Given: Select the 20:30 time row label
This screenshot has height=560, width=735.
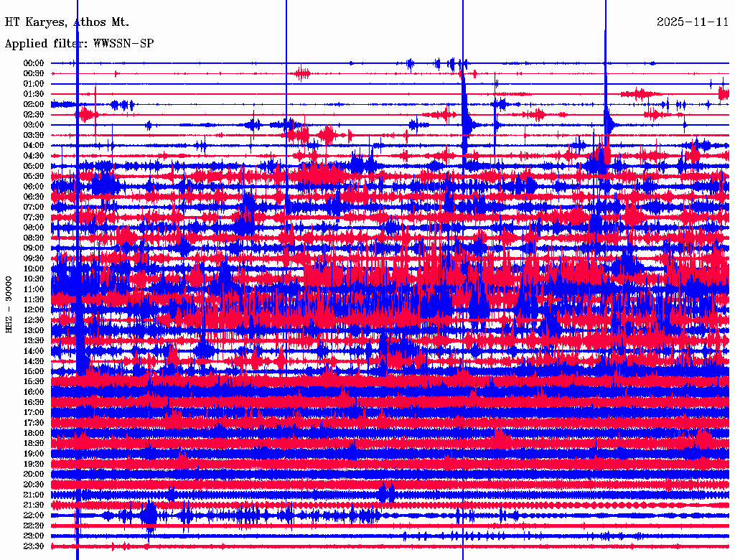Looking at the screenshot, I should pyautogui.click(x=34, y=485).
